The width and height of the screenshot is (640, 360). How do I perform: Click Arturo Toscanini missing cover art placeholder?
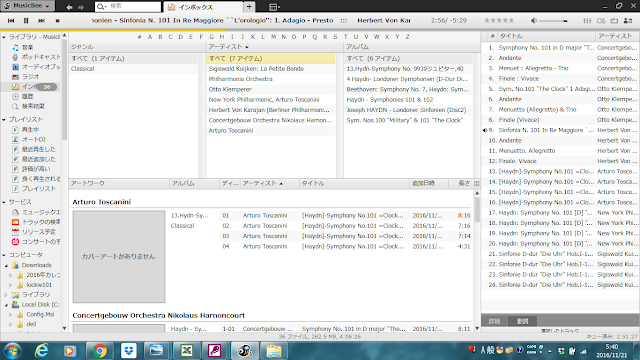[119, 256]
